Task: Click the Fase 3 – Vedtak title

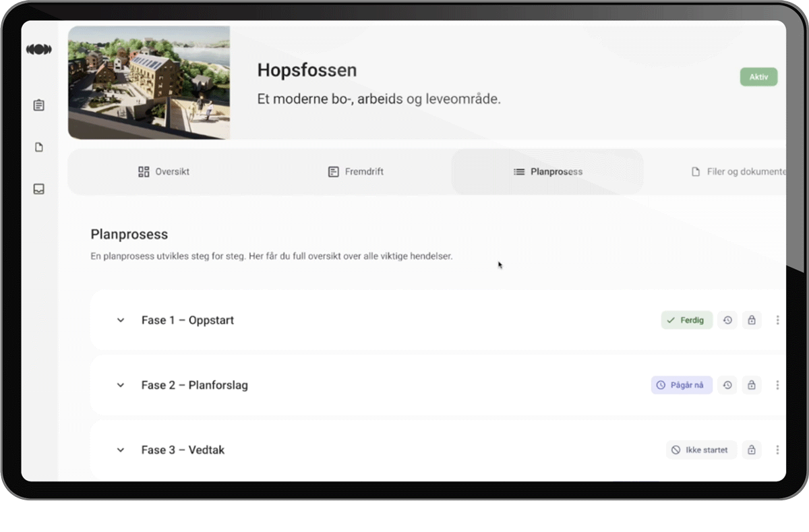Action: tap(183, 450)
